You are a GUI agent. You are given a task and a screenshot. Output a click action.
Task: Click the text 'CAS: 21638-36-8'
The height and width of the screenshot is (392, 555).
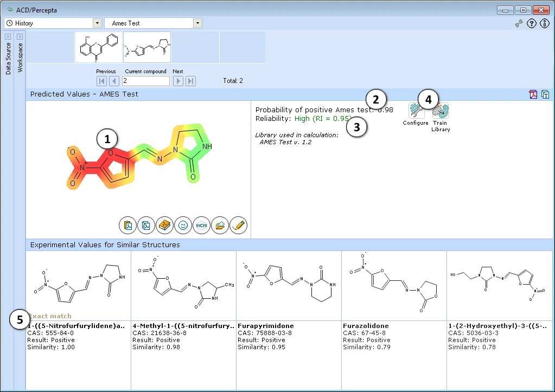(x=160, y=333)
